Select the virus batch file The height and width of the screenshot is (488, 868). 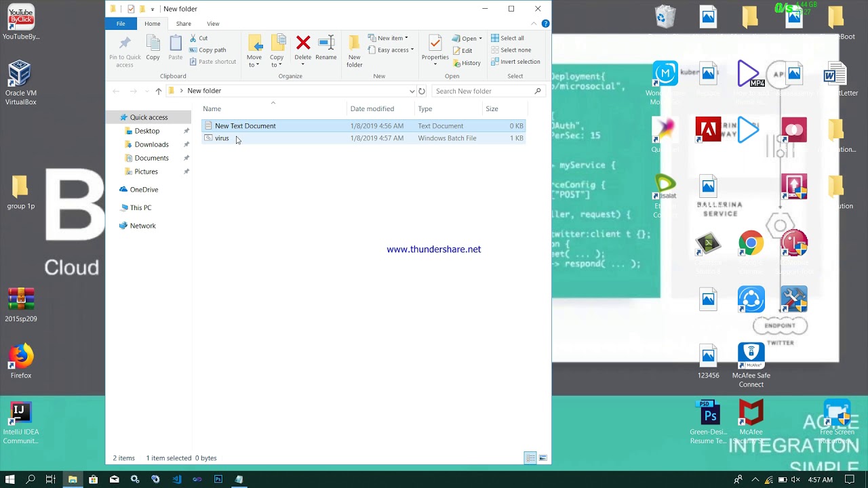(x=363, y=138)
